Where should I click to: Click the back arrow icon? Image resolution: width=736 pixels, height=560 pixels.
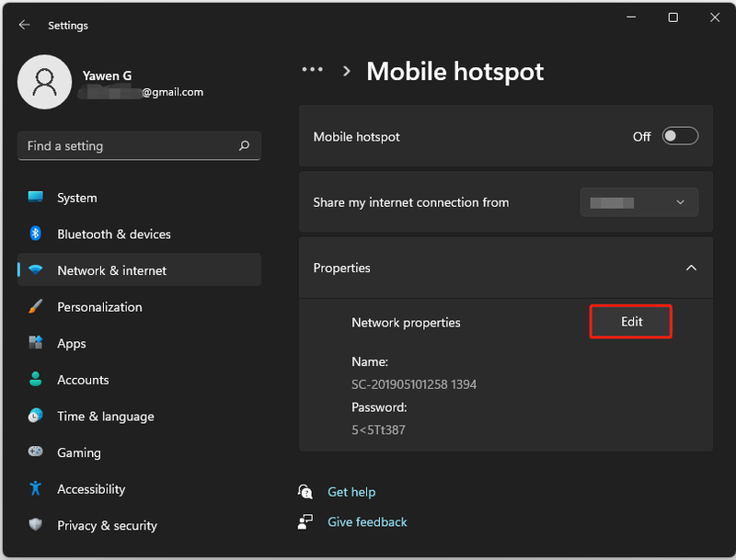point(25,25)
